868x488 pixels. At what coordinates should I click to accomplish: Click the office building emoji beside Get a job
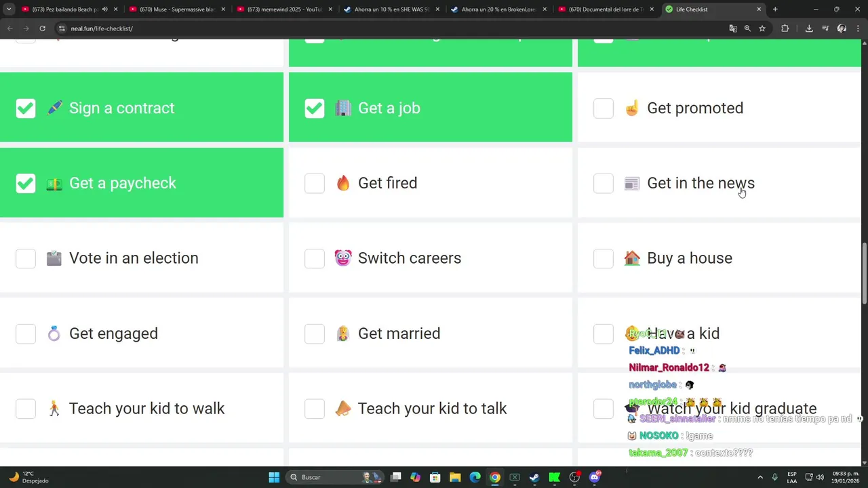point(343,108)
